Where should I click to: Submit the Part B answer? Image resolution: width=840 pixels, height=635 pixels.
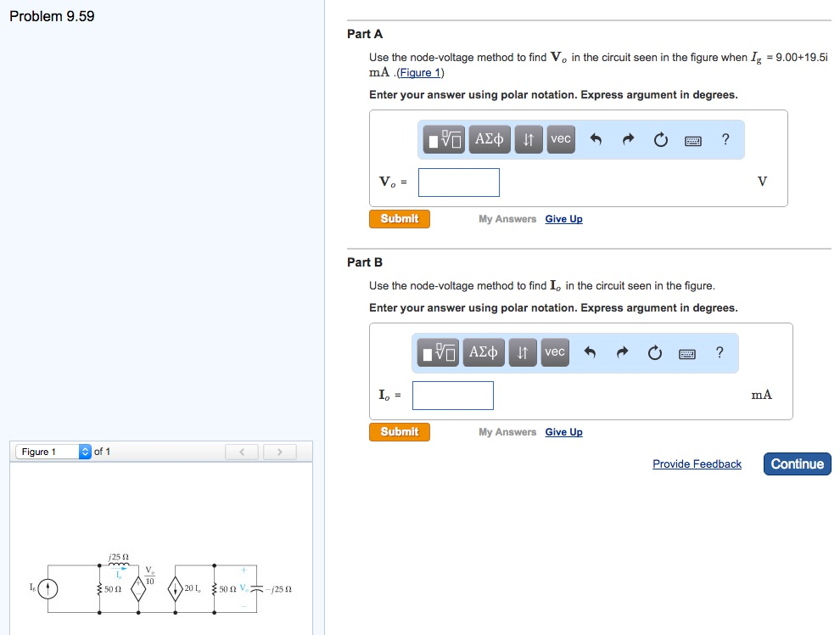click(399, 431)
